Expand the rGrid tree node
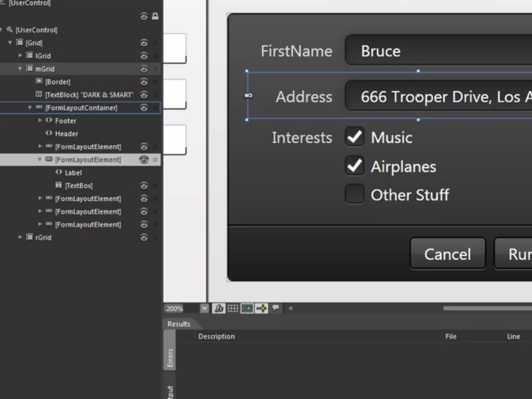The image size is (532, 399). pos(20,237)
